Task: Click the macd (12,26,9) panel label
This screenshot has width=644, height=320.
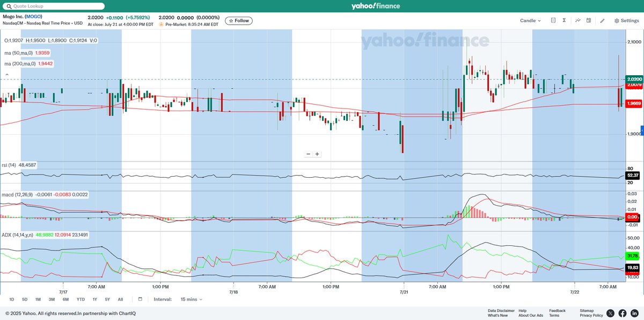Action: 18,194
